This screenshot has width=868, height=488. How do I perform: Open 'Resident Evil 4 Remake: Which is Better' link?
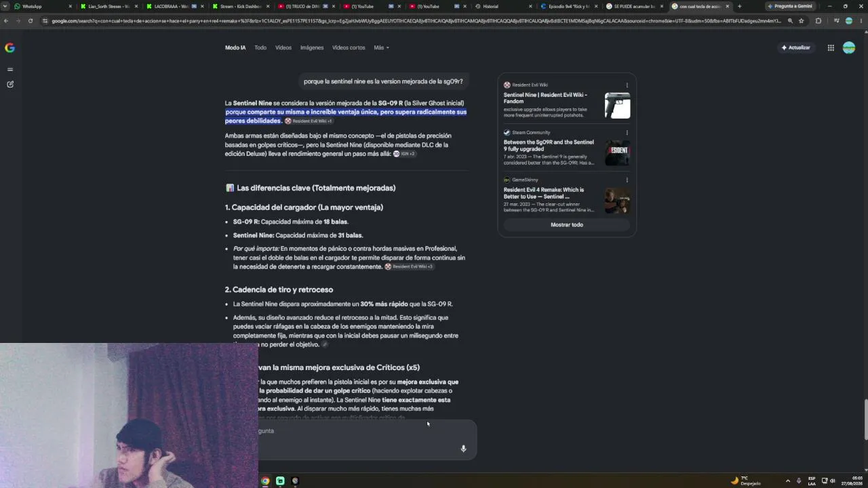(544, 192)
